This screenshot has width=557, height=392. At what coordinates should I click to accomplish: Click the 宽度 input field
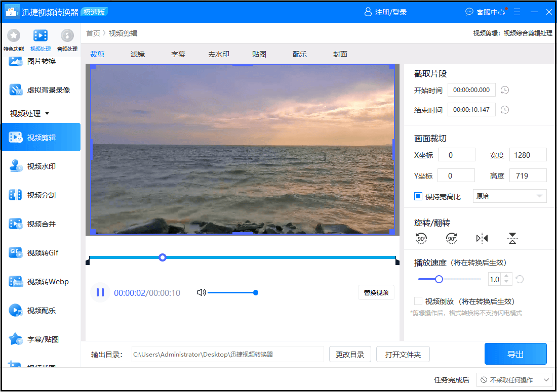[x=528, y=155]
